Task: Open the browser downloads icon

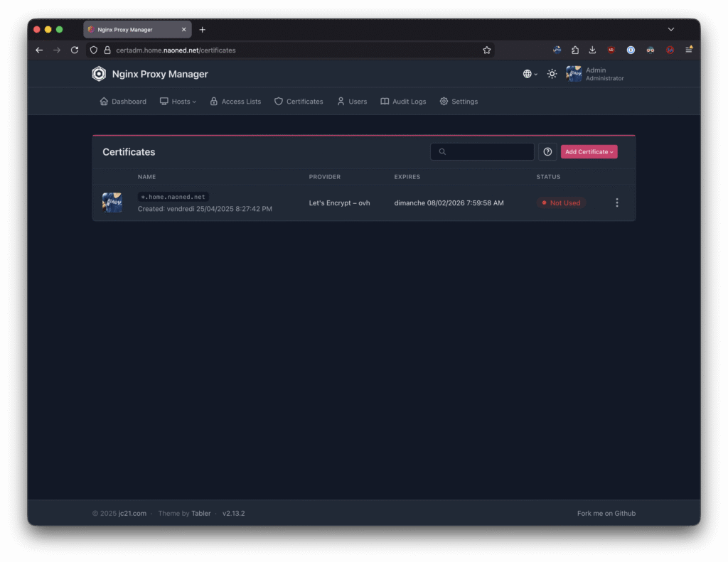Action: tap(592, 50)
